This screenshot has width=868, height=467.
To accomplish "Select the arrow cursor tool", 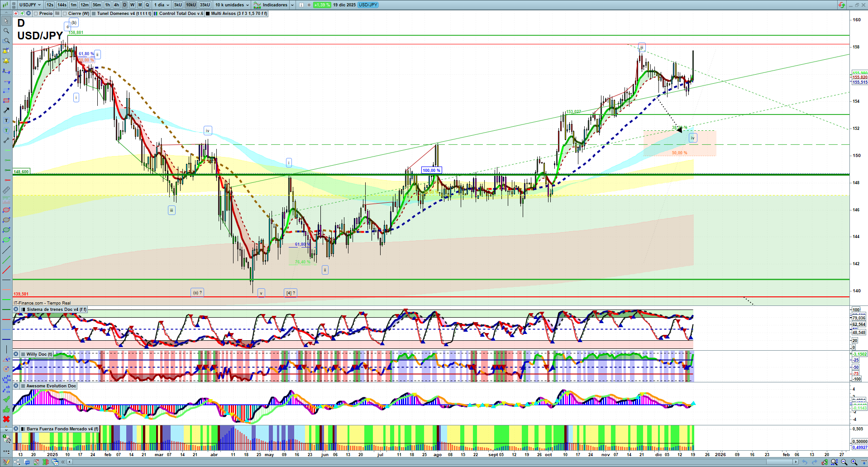I will point(6,21).
